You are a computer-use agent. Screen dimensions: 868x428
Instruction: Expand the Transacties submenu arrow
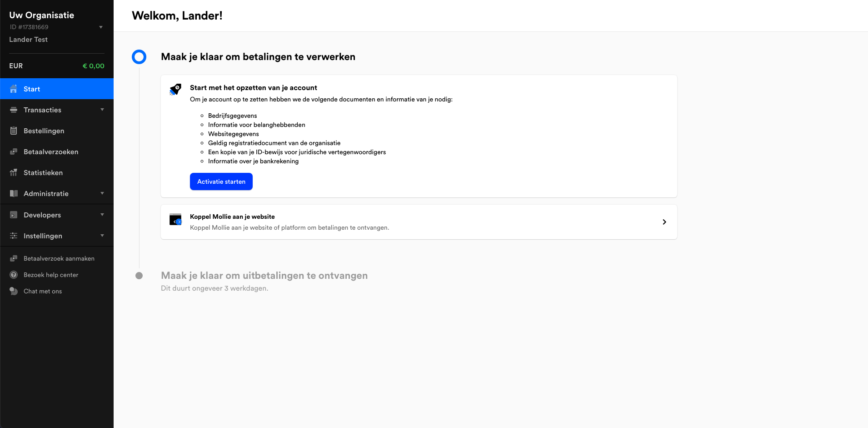pyautogui.click(x=102, y=110)
